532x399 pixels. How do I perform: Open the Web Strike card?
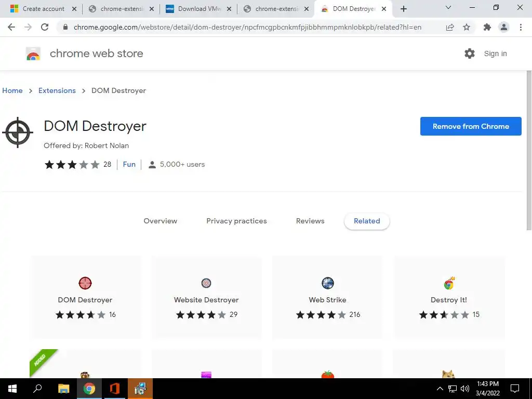tap(327, 297)
